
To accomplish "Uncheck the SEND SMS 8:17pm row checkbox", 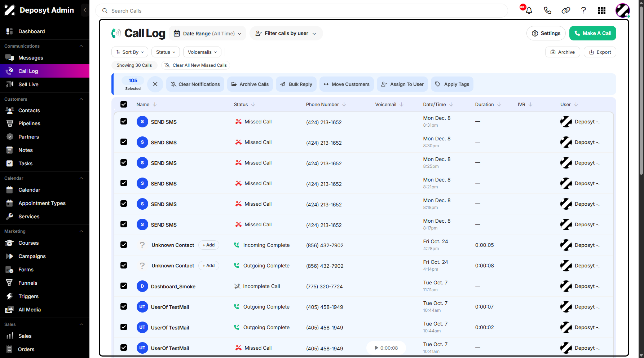I will (x=124, y=224).
